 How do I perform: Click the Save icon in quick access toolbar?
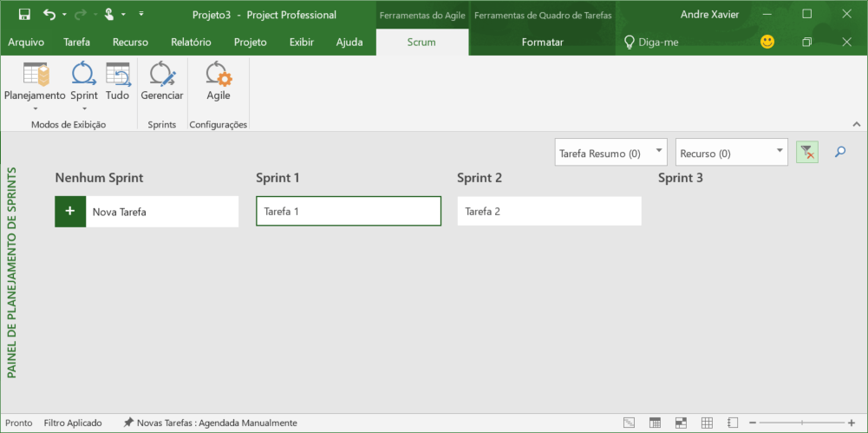24,15
